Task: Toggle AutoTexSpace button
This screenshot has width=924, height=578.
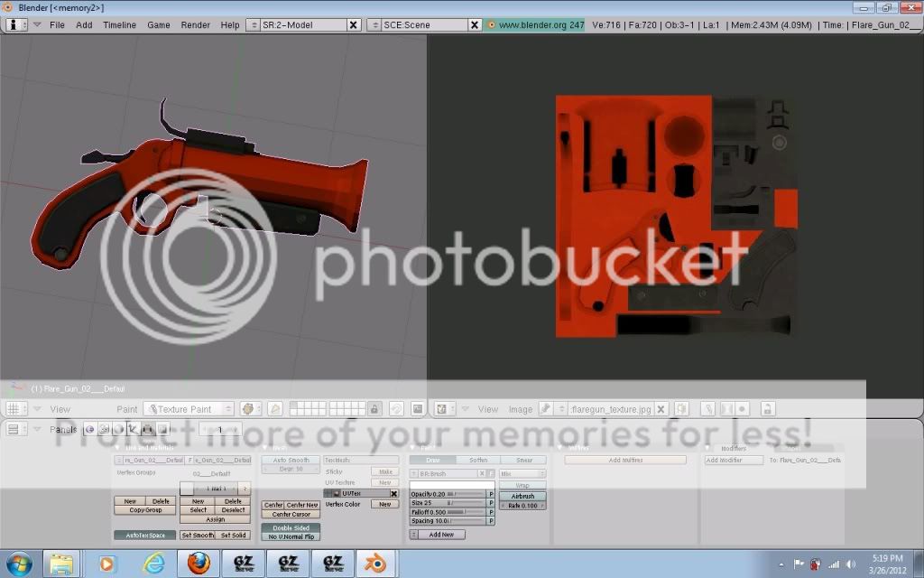Action: click(x=144, y=535)
